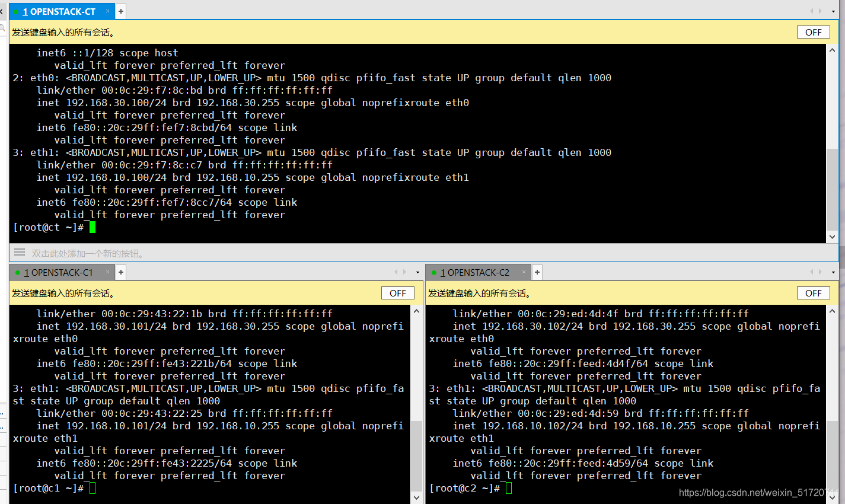Open tab list dropdown in OPENSTACK-C1 pane
The width and height of the screenshot is (845, 504).
click(417, 272)
